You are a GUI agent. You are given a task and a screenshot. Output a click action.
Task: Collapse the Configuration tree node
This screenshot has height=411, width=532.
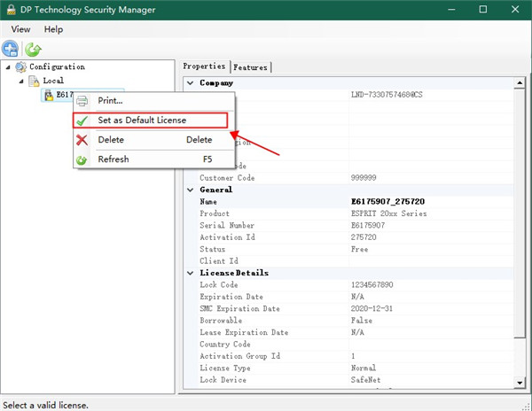pos(8,67)
